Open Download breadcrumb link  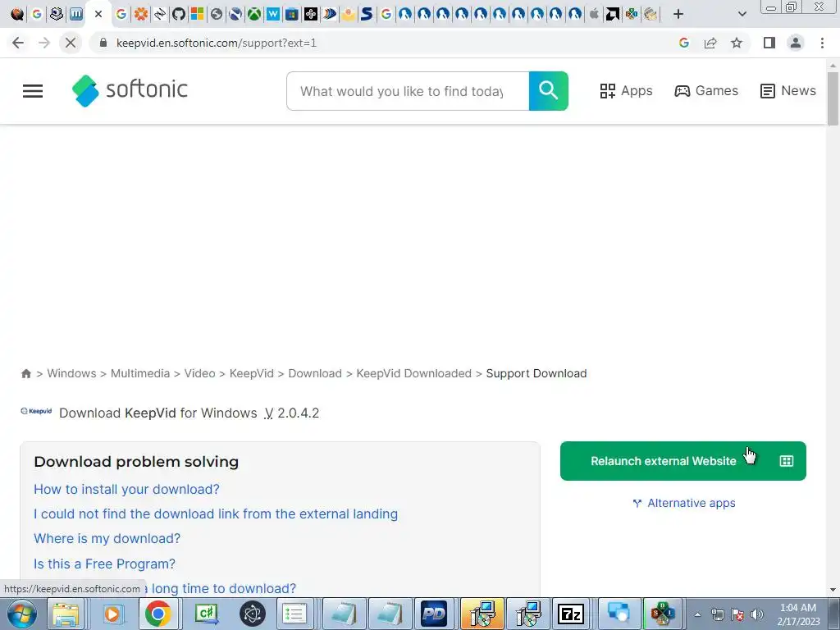[315, 373]
